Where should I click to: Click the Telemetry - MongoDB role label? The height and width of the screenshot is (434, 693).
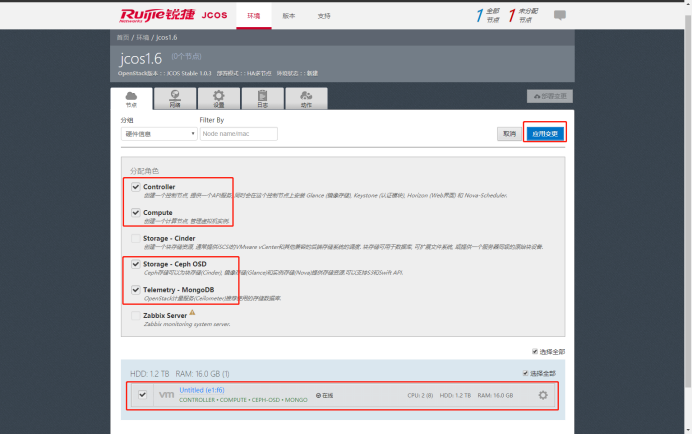tap(179, 290)
